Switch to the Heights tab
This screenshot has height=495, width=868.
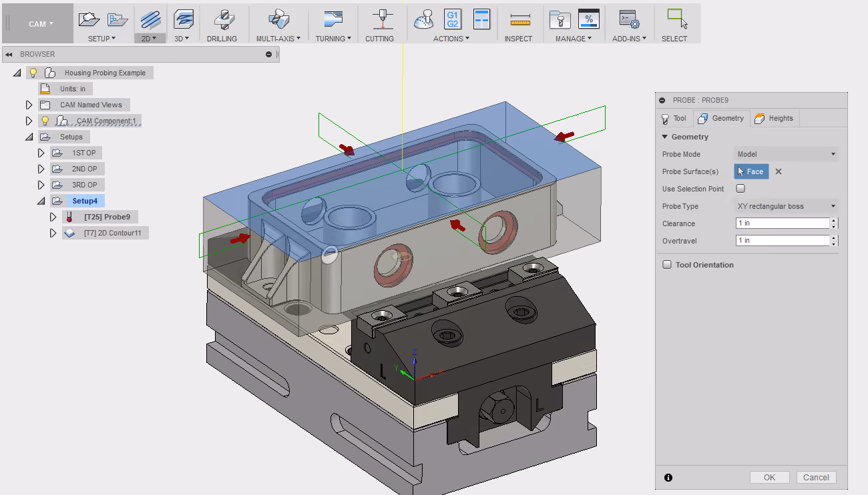point(774,118)
